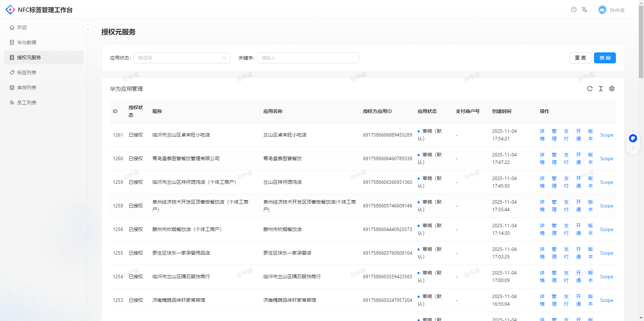Image resolution: width=644 pixels, height=321 pixels.
Task: Open the help question-mark icon
Action: (x=573, y=10)
